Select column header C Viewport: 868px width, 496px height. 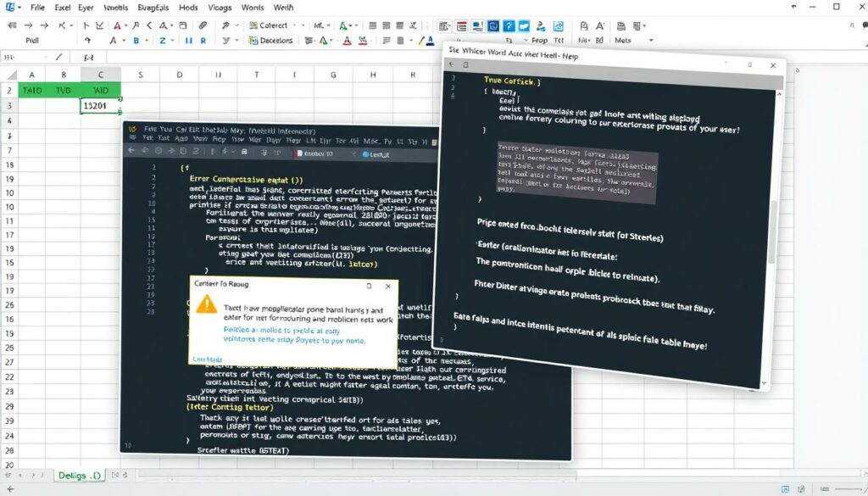101,75
